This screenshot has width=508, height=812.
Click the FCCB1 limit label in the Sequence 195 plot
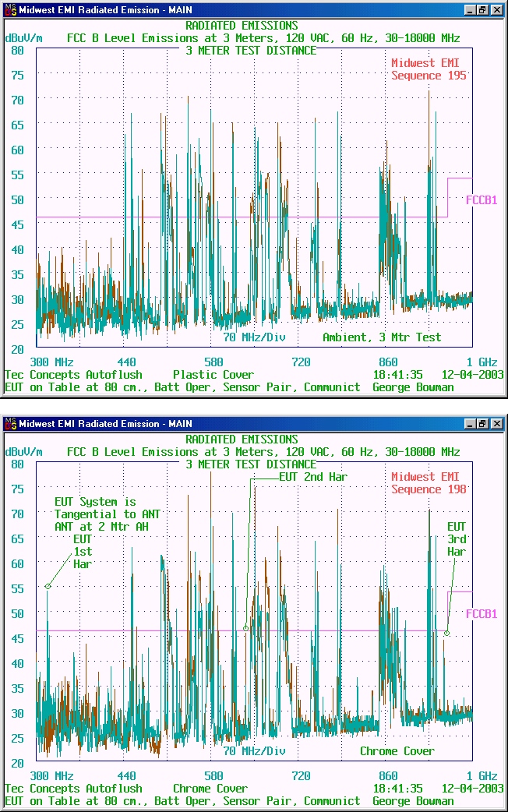481,200
